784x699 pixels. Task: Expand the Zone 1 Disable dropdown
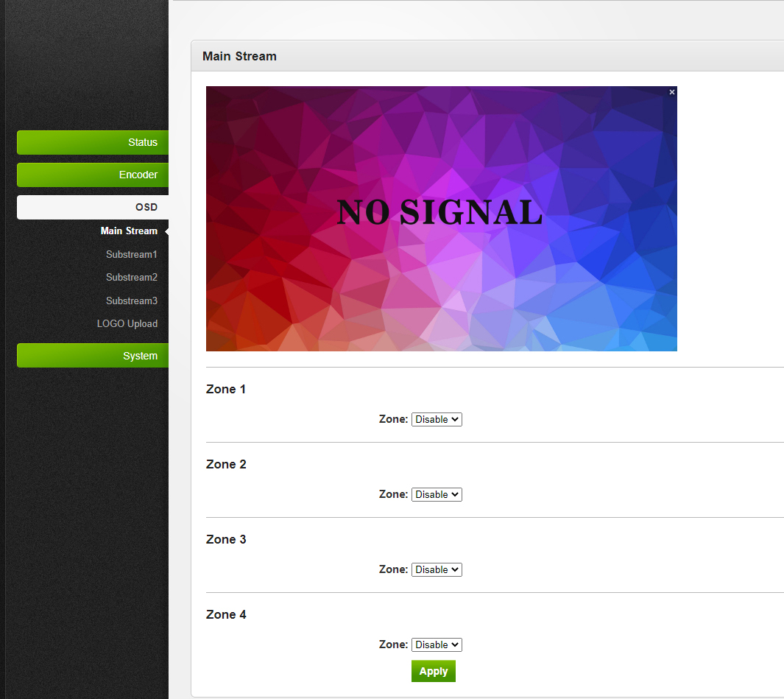point(437,419)
